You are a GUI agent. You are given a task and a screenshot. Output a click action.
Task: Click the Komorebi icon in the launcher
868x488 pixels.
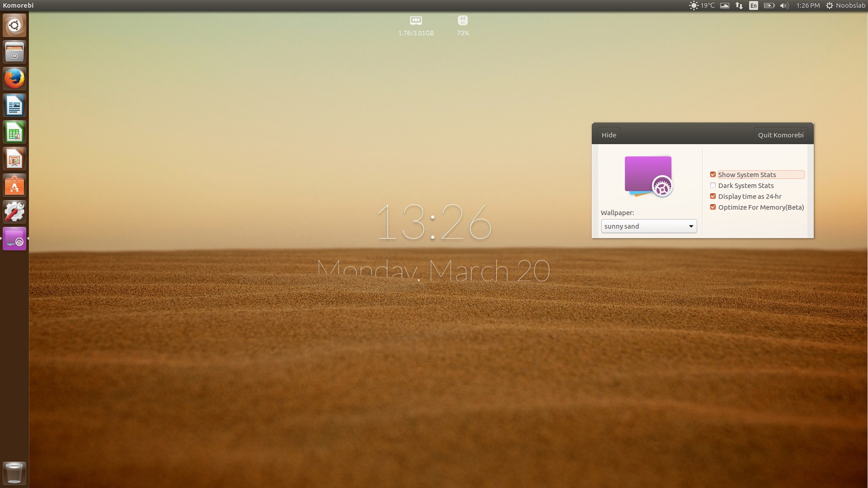[x=14, y=239]
